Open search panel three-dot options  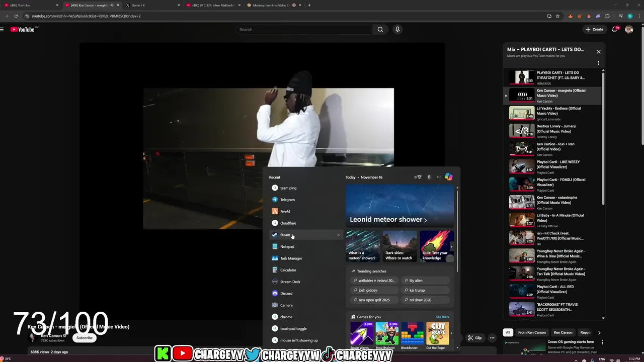(439, 177)
